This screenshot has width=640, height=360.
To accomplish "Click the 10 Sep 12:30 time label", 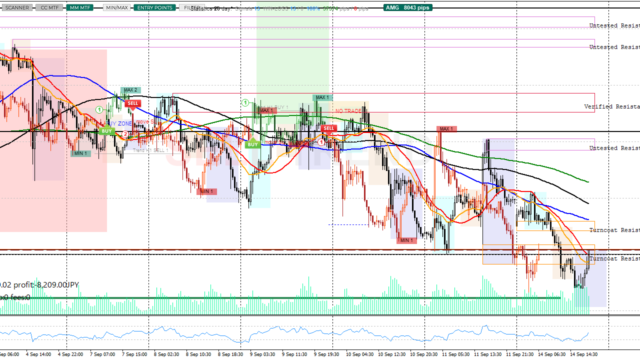I will 391,354.
